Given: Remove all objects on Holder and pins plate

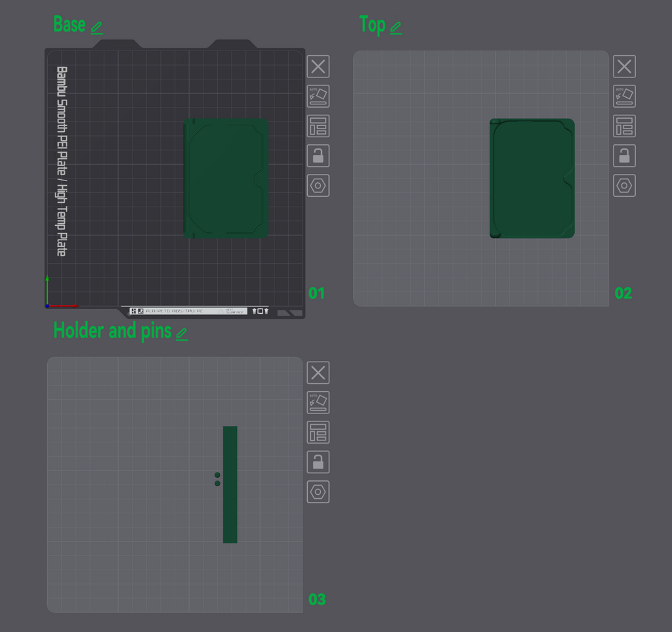Looking at the screenshot, I should 318,373.
